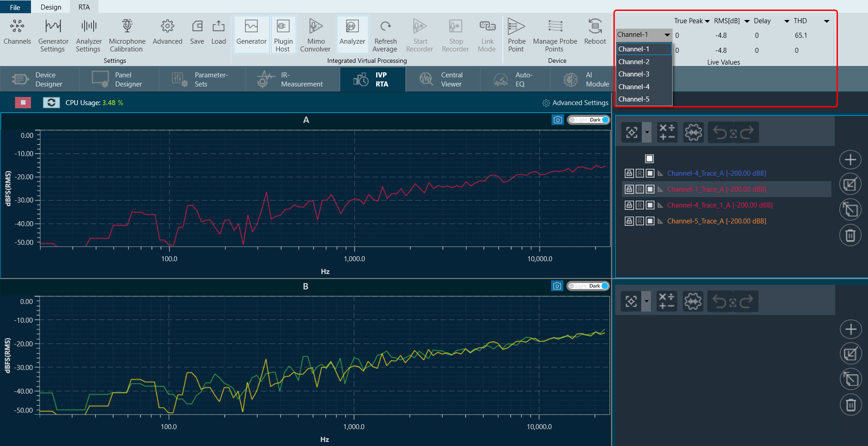868x446 pixels.
Task: Open Advanced Settings link above graph A
Action: pos(575,103)
